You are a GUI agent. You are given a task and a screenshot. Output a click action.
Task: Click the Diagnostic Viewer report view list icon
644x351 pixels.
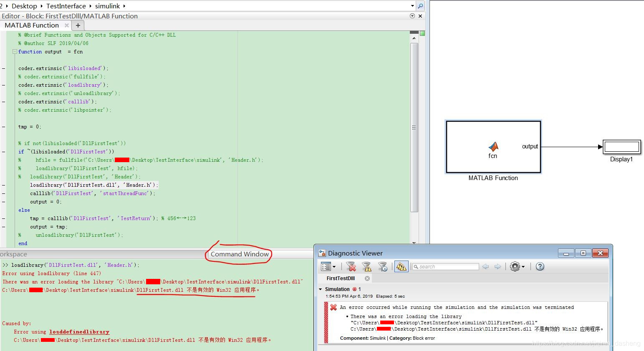(328, 266)
